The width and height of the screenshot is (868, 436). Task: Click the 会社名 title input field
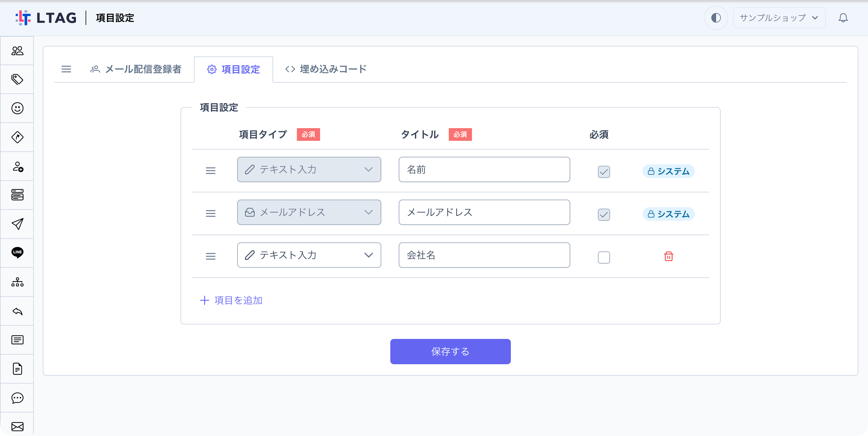(x=484, y=255)
